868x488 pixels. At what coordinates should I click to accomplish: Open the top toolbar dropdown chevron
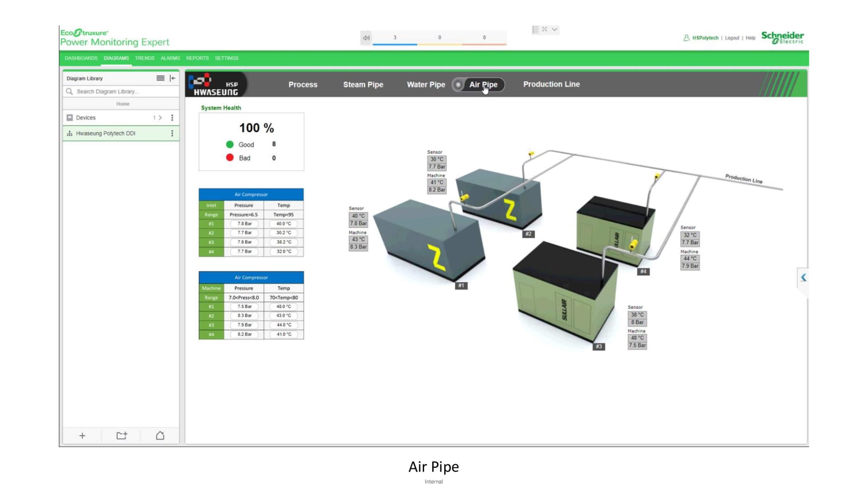click(554, 29)
